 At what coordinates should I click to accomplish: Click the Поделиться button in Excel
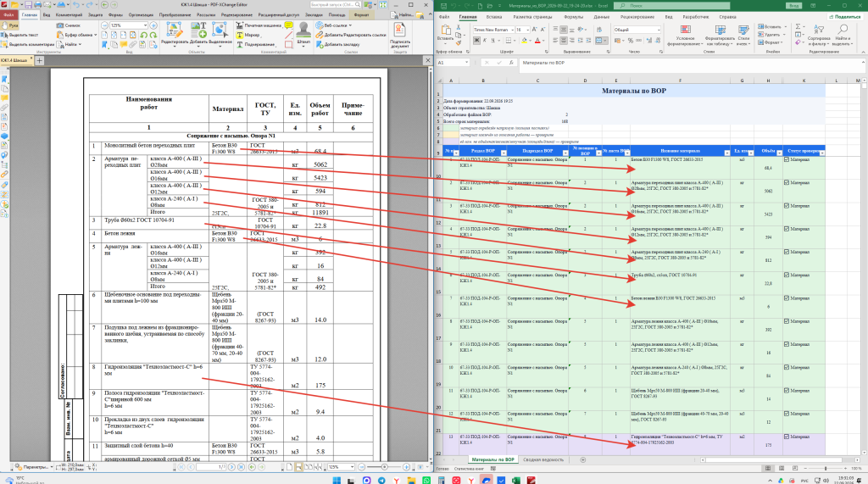tap(846, 17)
